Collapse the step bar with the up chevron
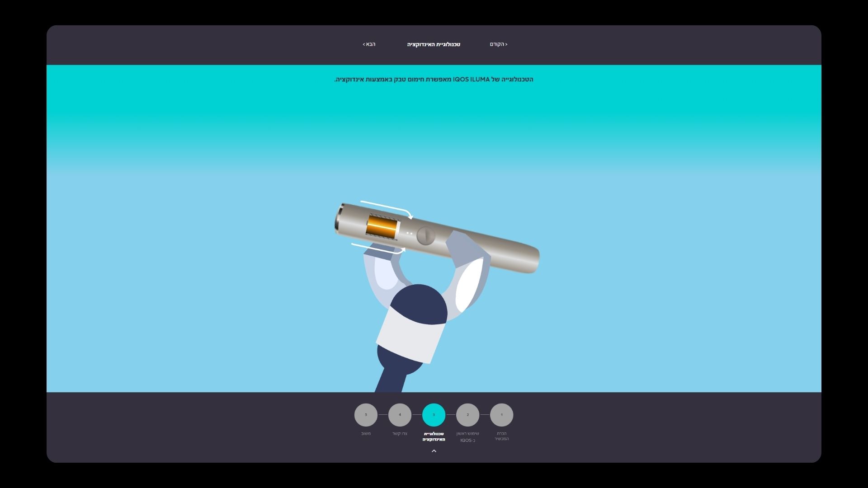The width and height of the screenshot is (868, 488). (x=434, y=451)
